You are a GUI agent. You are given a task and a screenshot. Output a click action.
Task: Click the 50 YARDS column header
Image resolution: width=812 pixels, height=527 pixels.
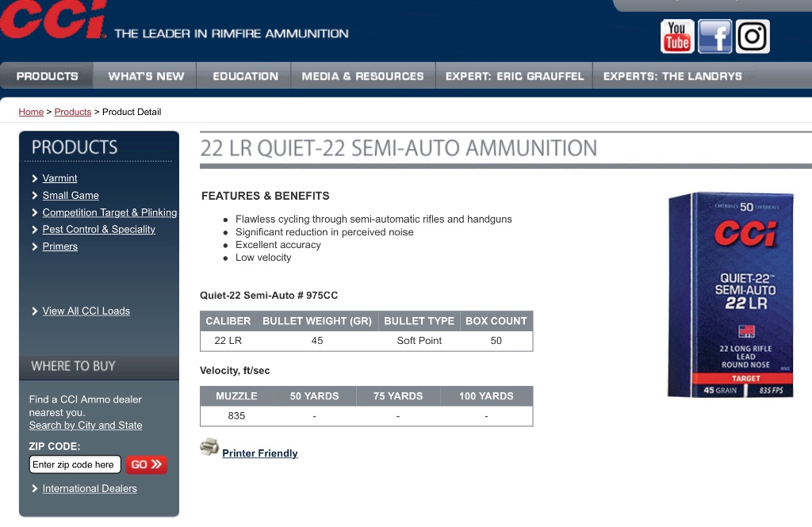click(x=314, y=396)
